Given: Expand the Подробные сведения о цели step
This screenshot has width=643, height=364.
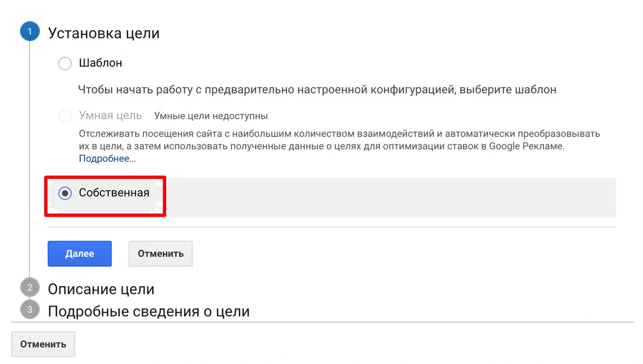Looking at the screenshot, I should (x=149, y=311).
